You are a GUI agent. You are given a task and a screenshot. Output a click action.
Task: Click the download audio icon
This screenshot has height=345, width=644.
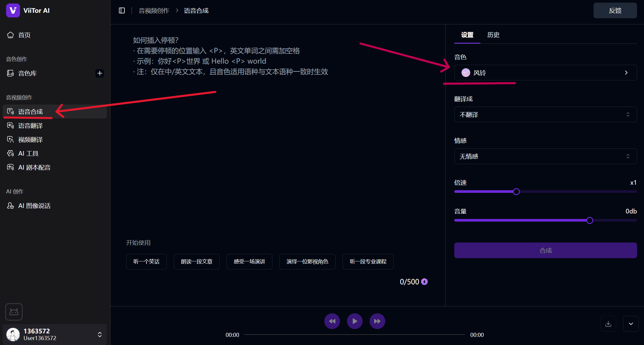608,324
